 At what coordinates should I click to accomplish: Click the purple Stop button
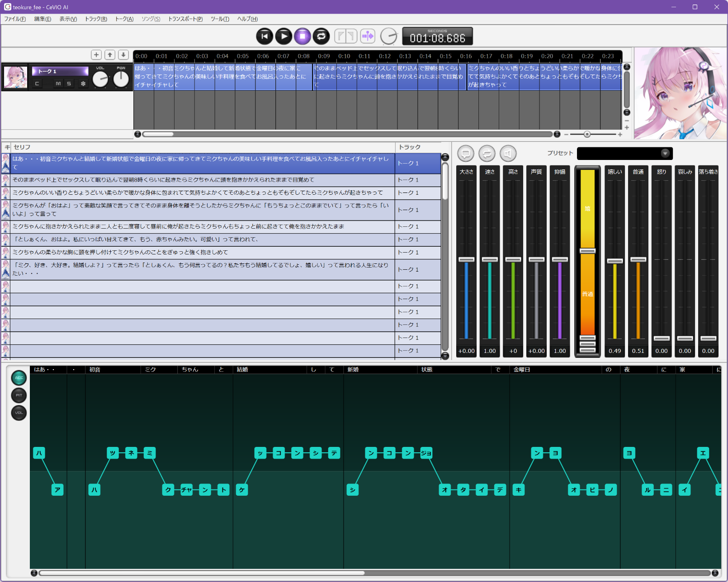pos(303,36)
